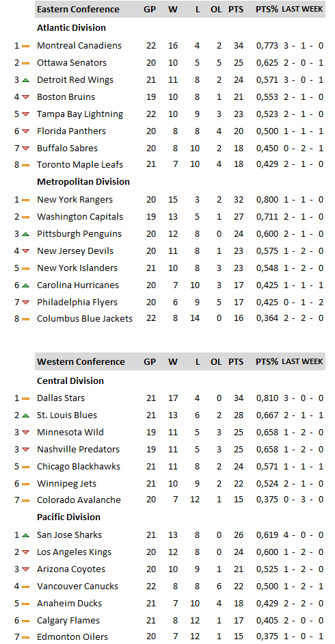Click green up arrow beside San Jose Sharks

coord(25,535)
